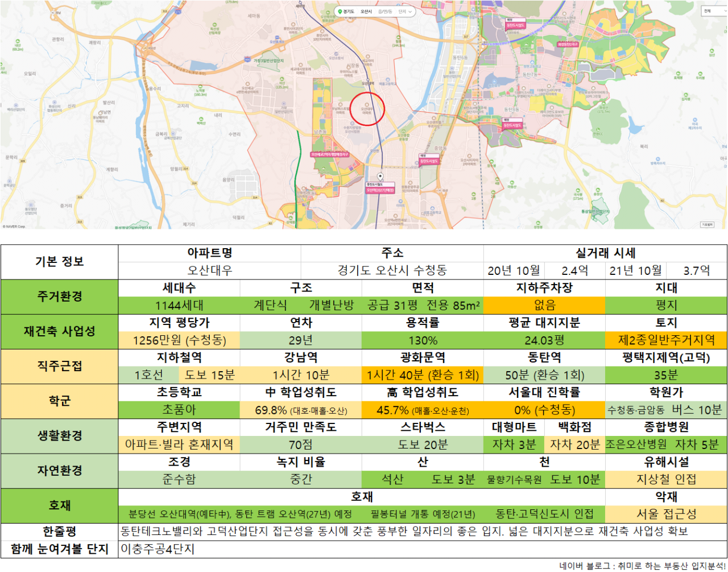The height and width of the screenshot is (572, 728).
Task: Select the white location pin above 오산역 label
Action: (380, 177)
